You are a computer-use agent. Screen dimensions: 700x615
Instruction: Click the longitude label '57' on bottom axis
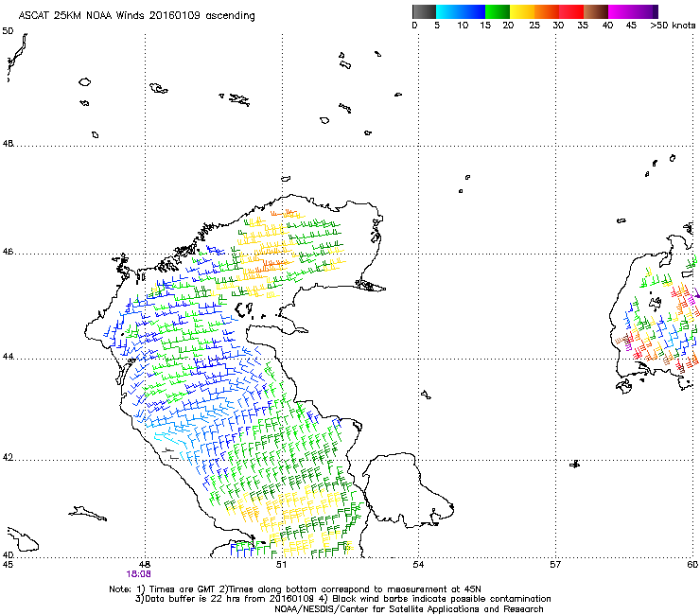pos(555,565)
